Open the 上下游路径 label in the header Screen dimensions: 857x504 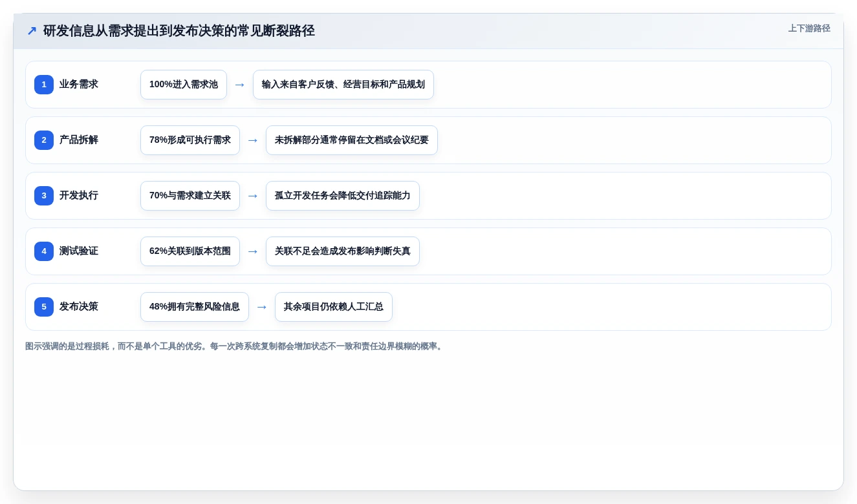tap(809, 28)
